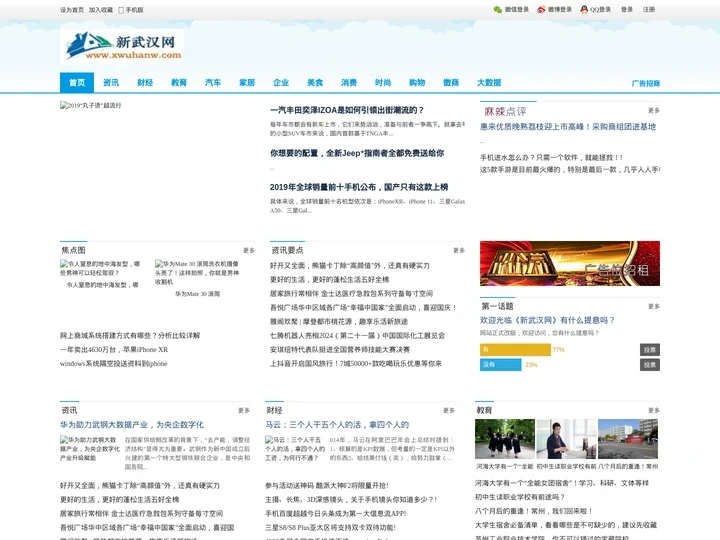Click 令人窒息的地中海发型 focus image
720x540 pixels.
[100, 268]
